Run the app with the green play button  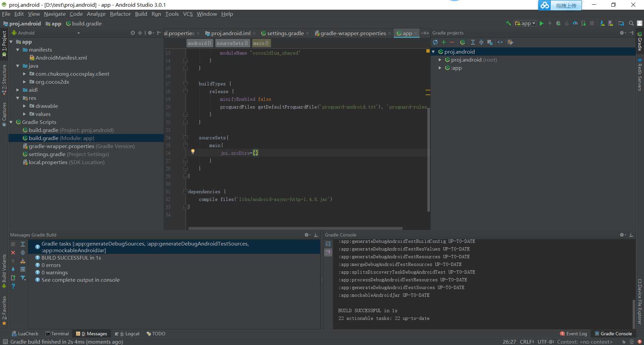(x=541, y=23)
